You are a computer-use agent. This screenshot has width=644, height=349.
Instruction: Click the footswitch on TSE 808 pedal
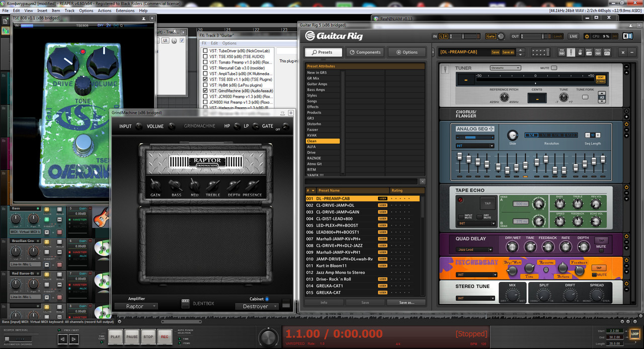[84, 145]
